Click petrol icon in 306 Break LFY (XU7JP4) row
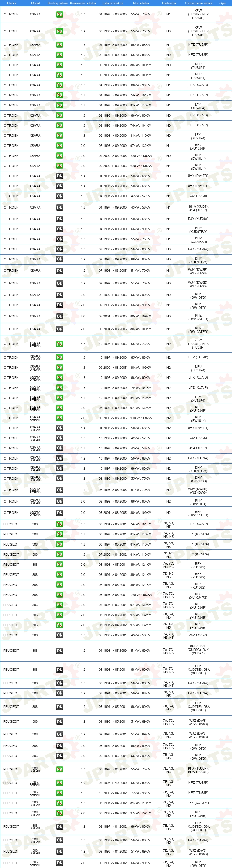The image size is (232, 868). 59,803
